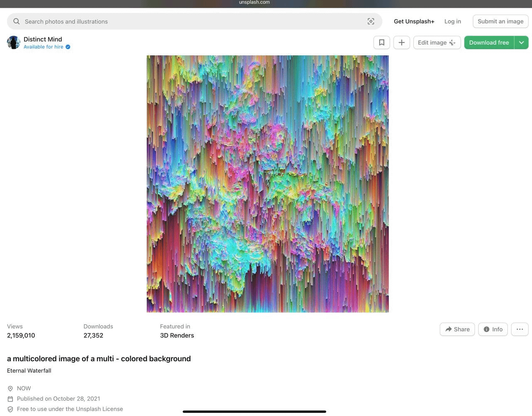Click the search magnifier icon
Image resolution: width=532 pixels, height=416 pixels.
click(17, 21)
